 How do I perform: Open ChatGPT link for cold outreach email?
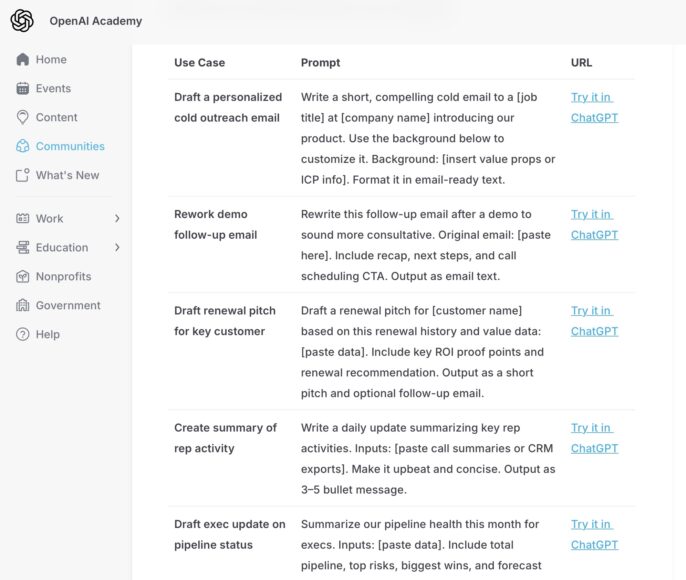pos(594,108)
